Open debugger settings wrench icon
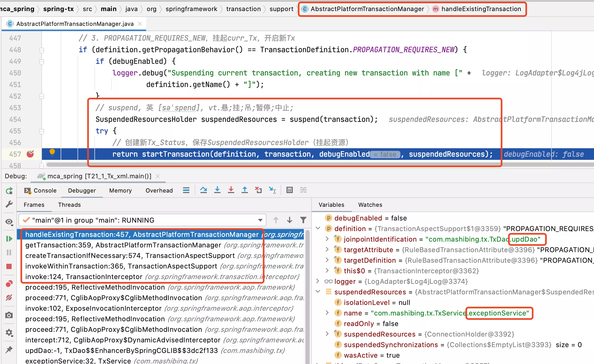 [x=9, y=204]
